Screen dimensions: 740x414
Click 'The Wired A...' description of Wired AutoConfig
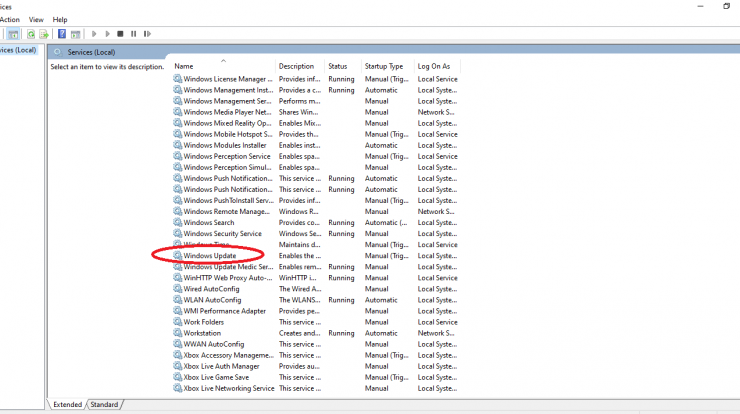(x=300, y=288)
